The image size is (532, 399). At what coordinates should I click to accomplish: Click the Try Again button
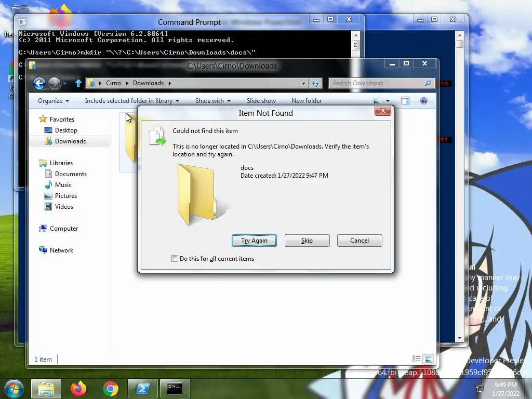254,241
